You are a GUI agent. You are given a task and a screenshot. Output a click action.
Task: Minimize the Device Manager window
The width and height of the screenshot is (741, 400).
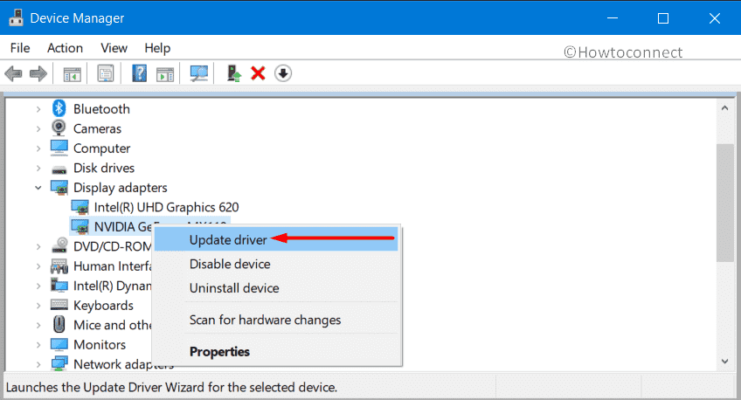(612, 18)
